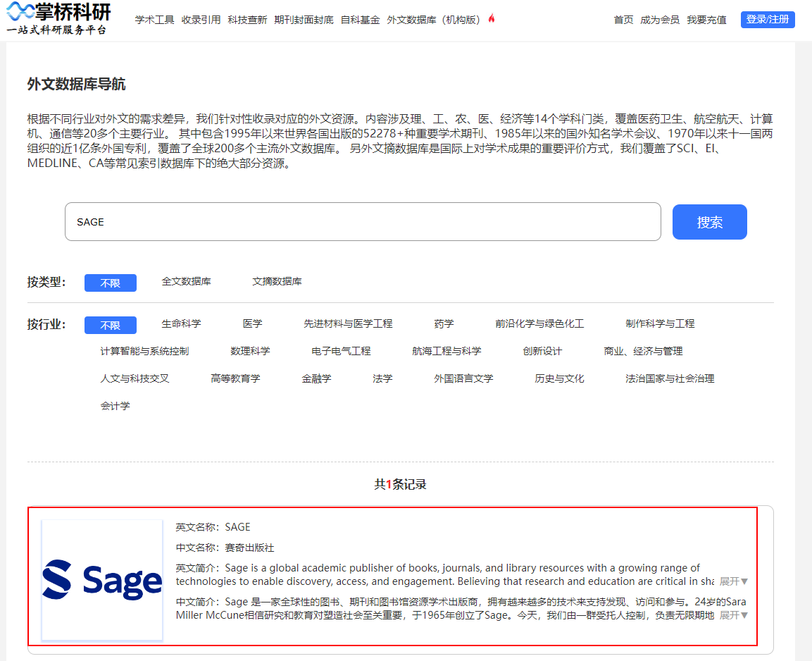Screen dimensions: 812x661
Task: Filter by 文摘数据库 type
Action: 277,281
